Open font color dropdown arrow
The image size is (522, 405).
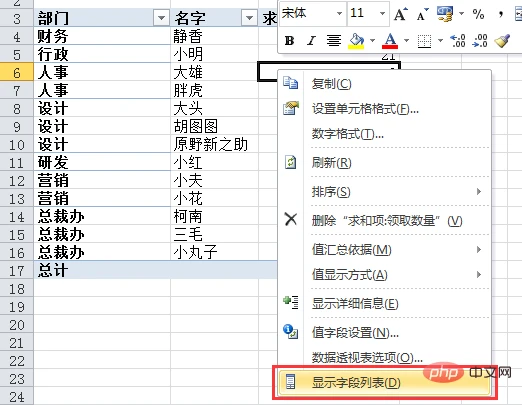(x=406, y=41)
